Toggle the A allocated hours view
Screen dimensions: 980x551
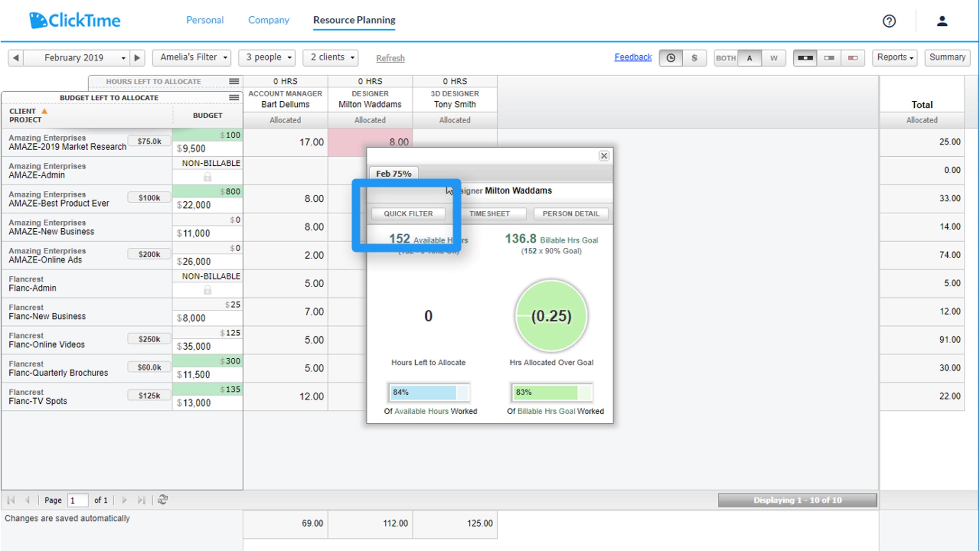tap(749, 58)
